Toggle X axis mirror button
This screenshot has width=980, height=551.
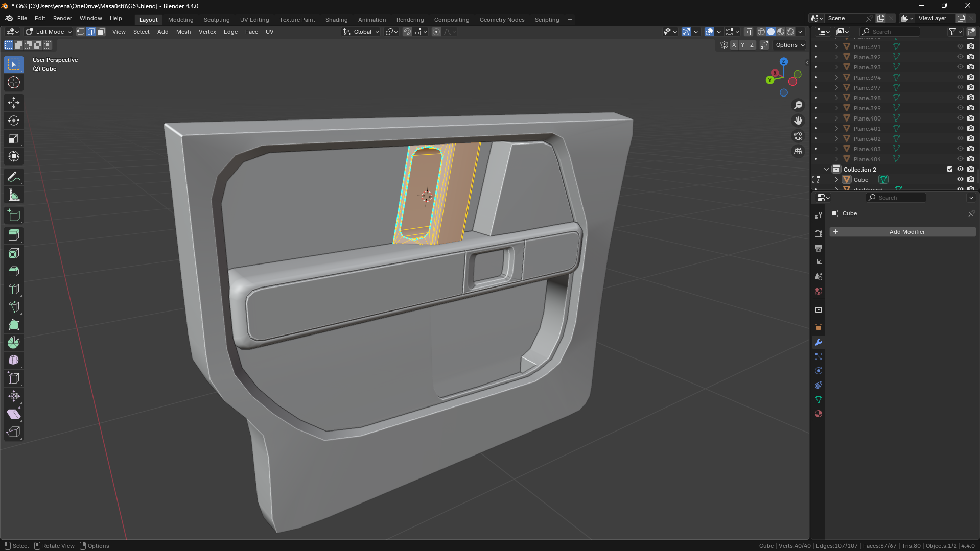click(x=734, y=45)
